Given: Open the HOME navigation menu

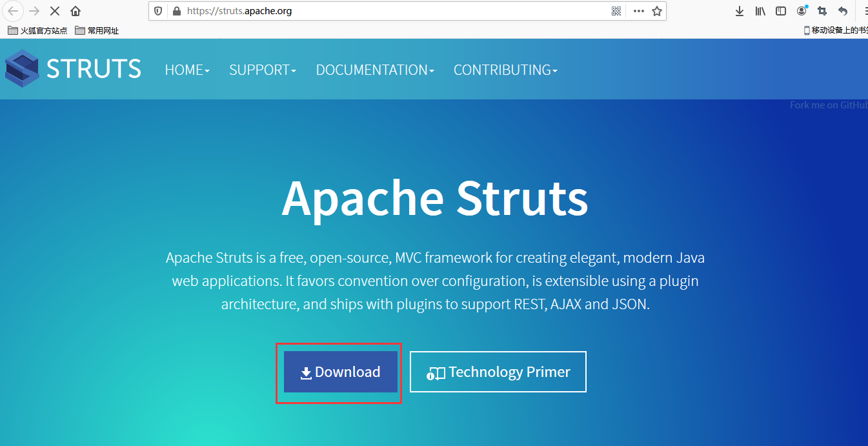Looking at the screenshot, I should [x=187, y=70].
